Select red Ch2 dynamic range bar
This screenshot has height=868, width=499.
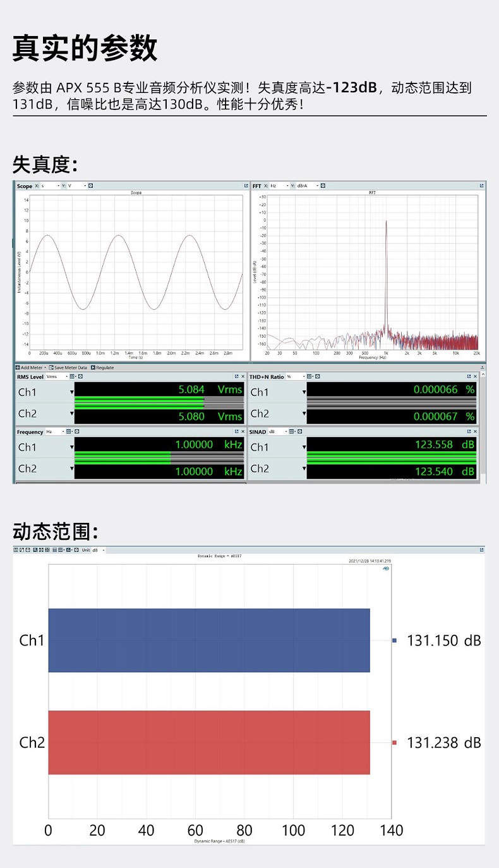click(209, 742)
